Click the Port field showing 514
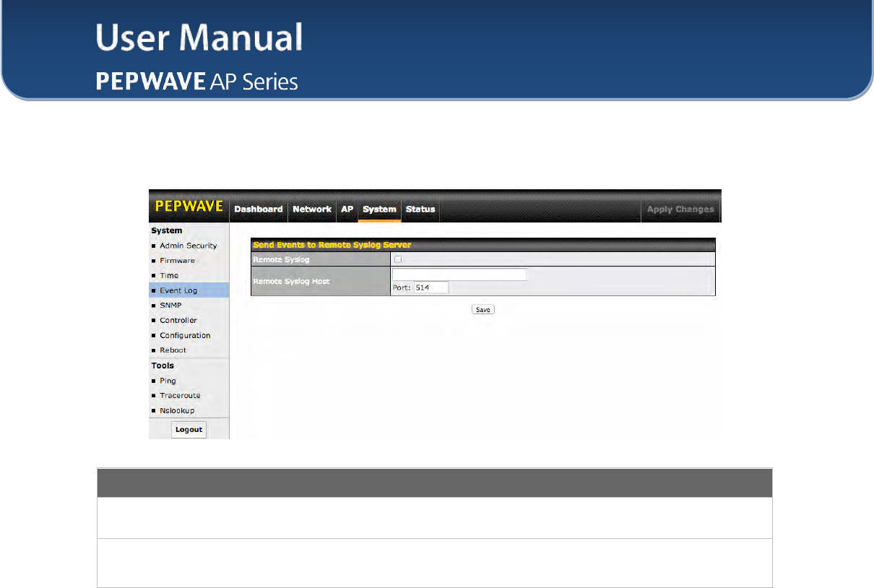874x588 pixels. coord(431,287)
